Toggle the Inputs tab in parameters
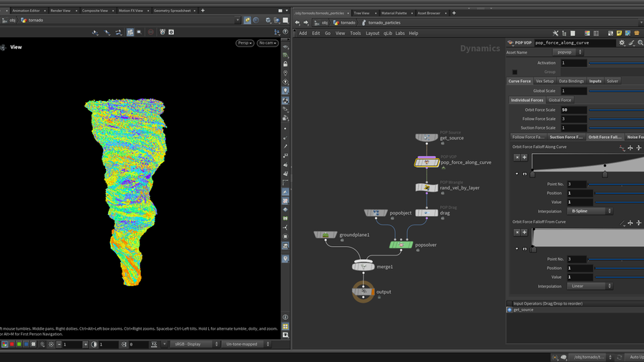644x362 pixels. click(x=595, y=82)
